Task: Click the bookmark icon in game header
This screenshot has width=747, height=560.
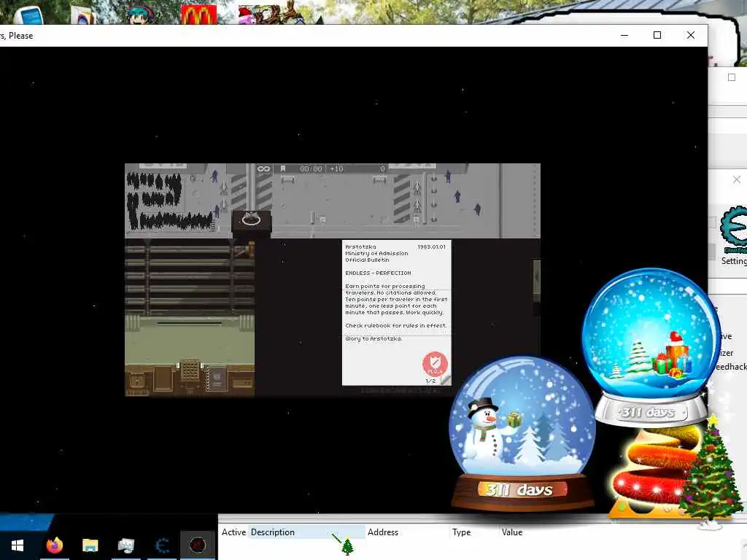Action: tap(283, 168)
